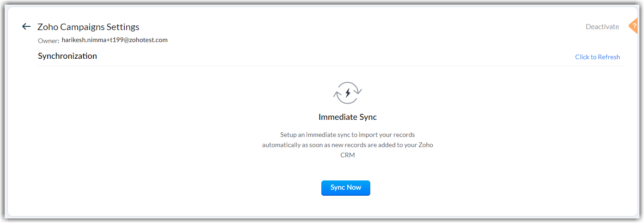This screenshot has height=223, width=644.
Task: Deactivate the Zoho Campaigns integration
Action: [x=602, y=27]
